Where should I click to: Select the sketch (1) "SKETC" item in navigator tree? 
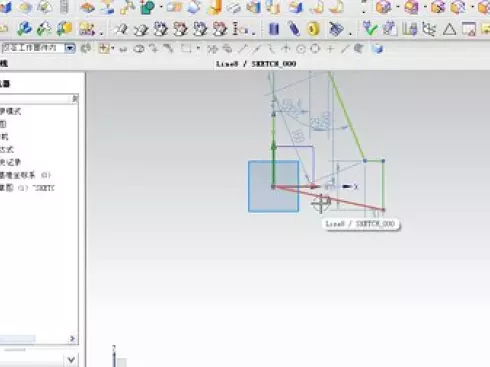27,188
